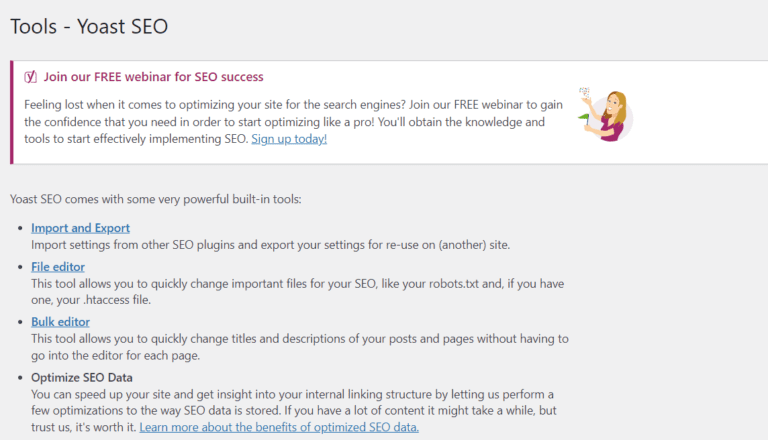Click 'Join our FREE webinar for SEO success' title
768x440 pixels.
pyautogui.click(x=153, y=77)
